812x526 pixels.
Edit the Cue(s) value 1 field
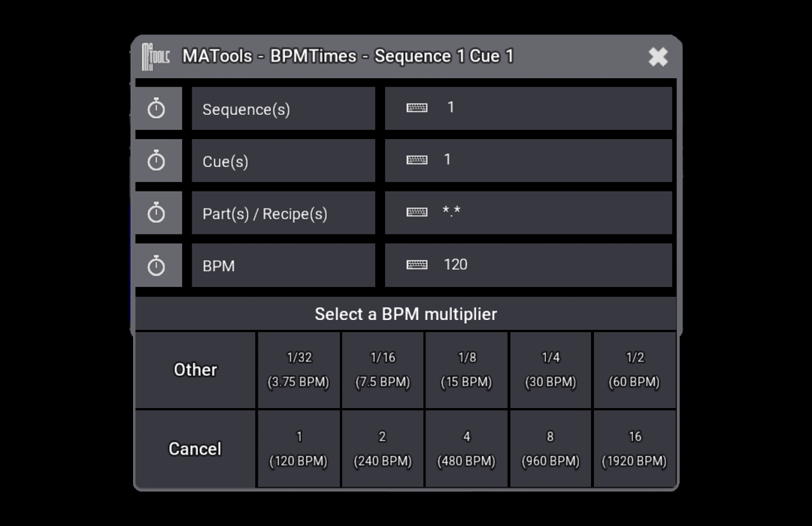[x=529, y=161]
